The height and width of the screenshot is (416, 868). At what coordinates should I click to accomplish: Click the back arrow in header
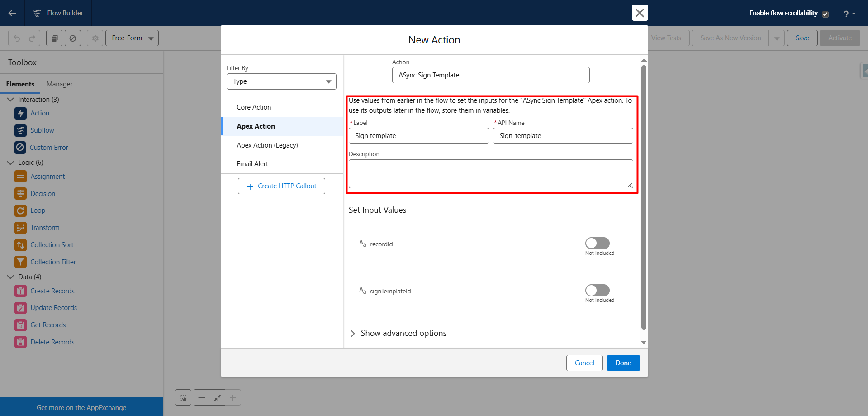tap(12, 13)
